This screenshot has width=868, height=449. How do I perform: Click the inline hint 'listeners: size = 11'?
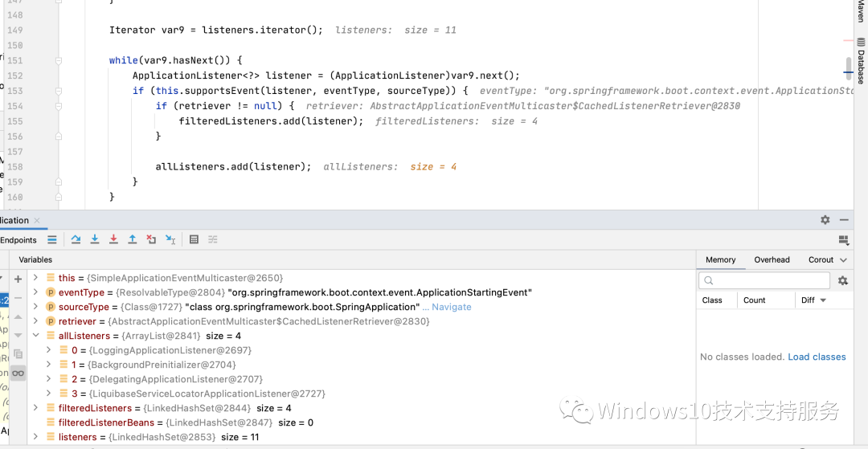click(395, 30)
